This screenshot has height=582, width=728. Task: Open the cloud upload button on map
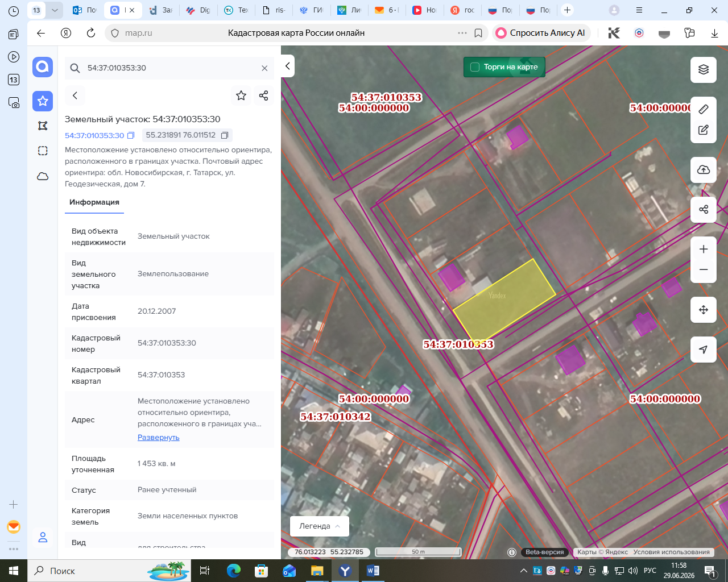(x=704, y=169)
